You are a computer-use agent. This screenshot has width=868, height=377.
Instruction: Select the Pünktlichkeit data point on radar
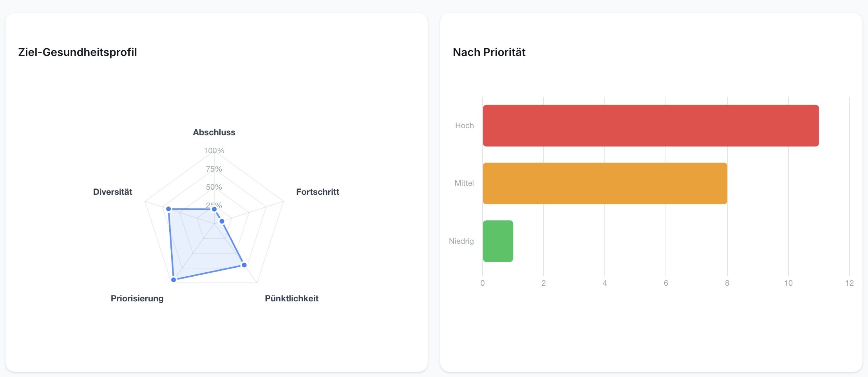point(244,265)
